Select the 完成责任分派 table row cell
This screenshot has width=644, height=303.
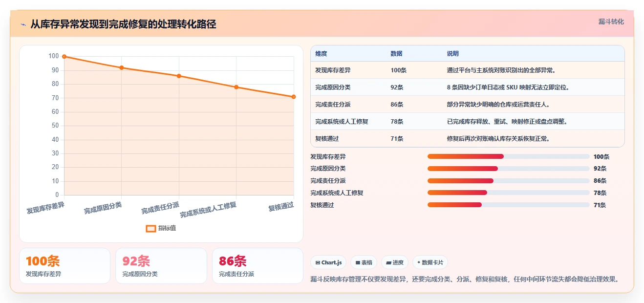[x=333, y=105]
